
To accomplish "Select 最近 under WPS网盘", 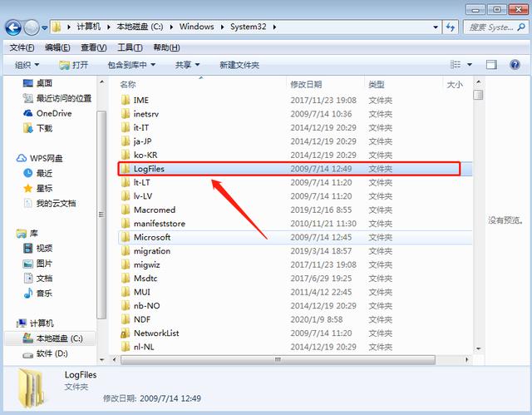I will pyautogui.click(x=37, y=173).
